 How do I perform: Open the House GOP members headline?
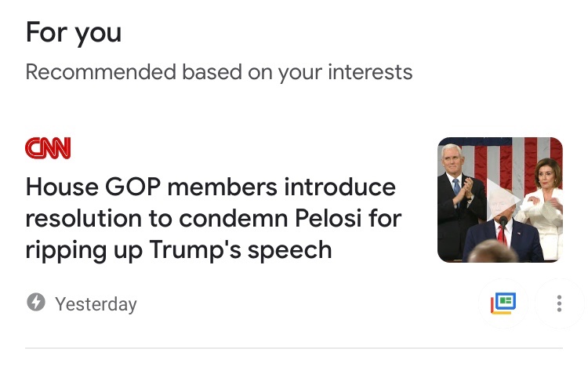pyautogui.click(x=212, y=218)
